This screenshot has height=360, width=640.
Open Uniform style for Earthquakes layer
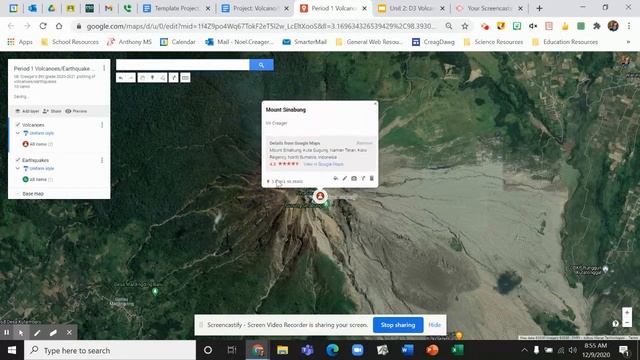pos(39,168)
